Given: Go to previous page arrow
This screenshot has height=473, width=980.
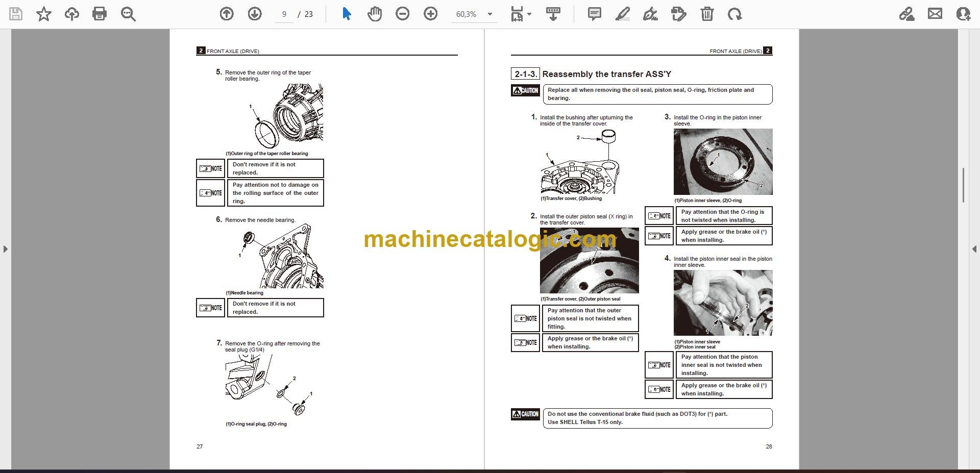Looking at the screenshot, I should 227,14.
